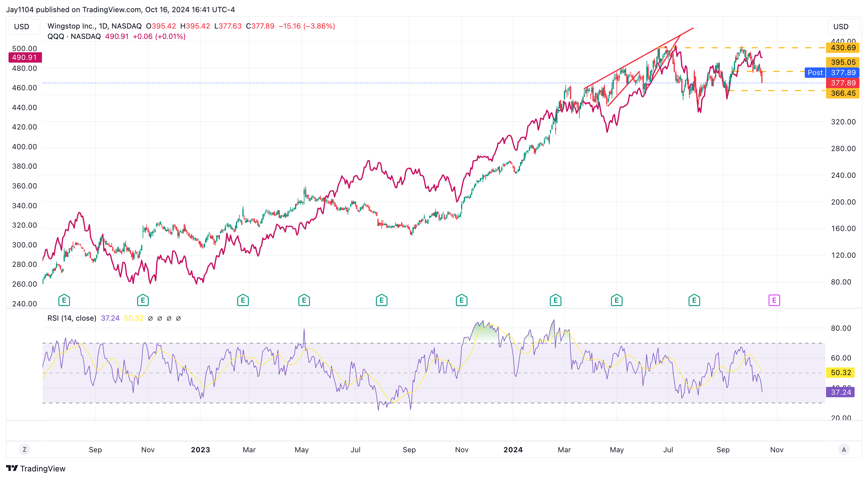Click the earnings marker below late February 2023
The image size is (868, 479).
tap(243, 300)
